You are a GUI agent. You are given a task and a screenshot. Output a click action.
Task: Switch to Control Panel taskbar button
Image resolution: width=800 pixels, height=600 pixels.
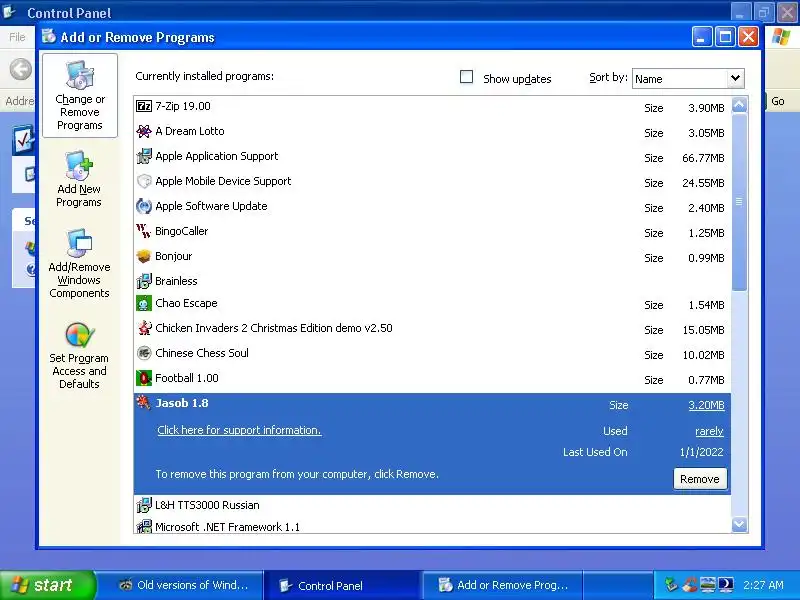342,585
